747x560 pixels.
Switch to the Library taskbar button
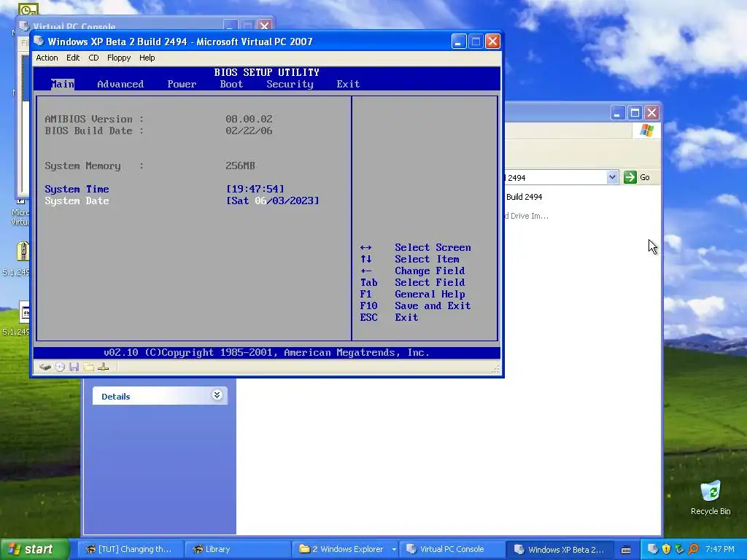[x=236, y=550]
